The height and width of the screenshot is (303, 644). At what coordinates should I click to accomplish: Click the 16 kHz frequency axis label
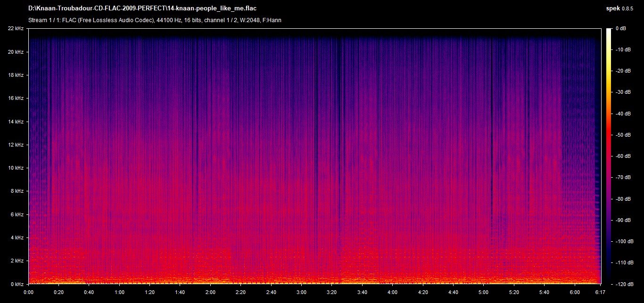[16, 98]
